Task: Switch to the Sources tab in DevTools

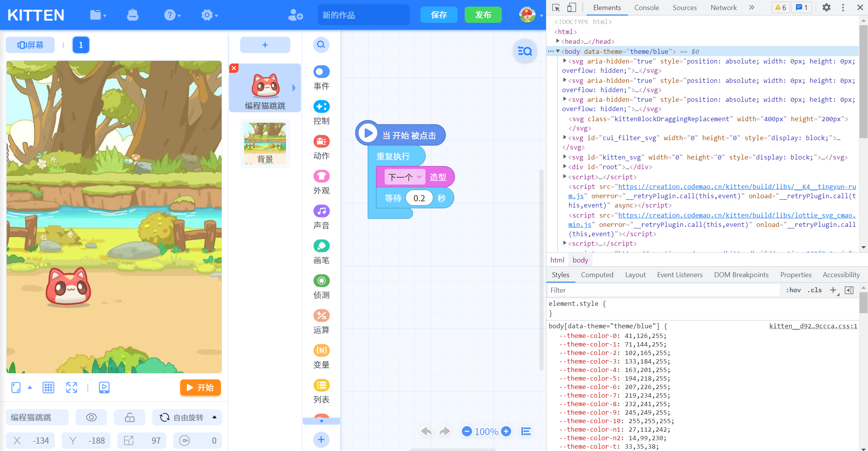Action: click(684, 8)
